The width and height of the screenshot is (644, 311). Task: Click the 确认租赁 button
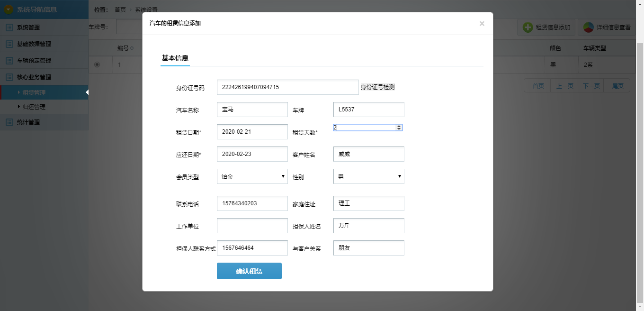249,271
